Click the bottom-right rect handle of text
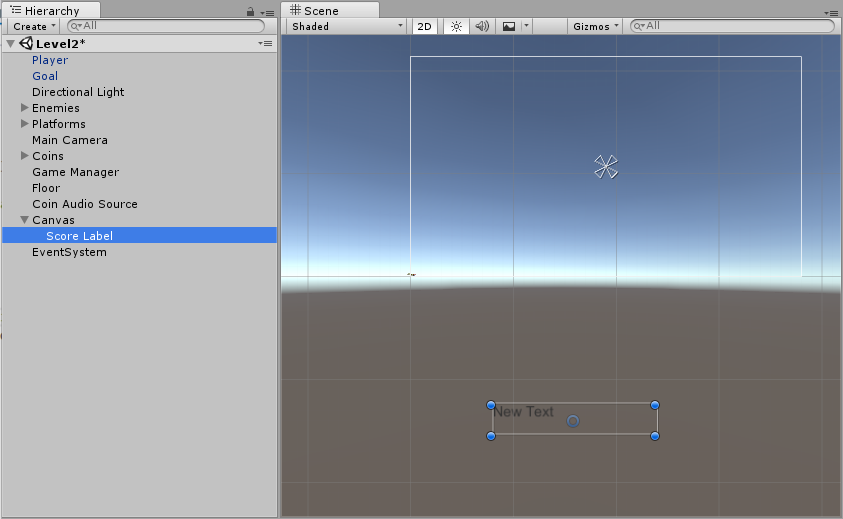The image size is (843, 519). (x=654, y=436)
